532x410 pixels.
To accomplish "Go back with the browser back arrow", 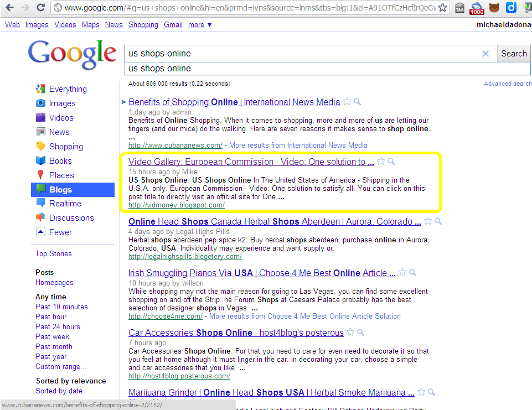I will coord(9,7).
